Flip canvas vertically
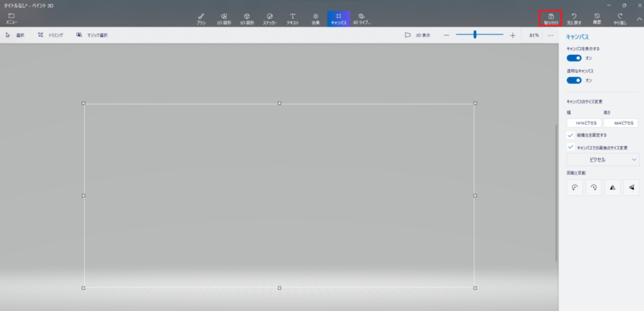Image resolution: width=644 pixels, height=311 pixels. 631,187
